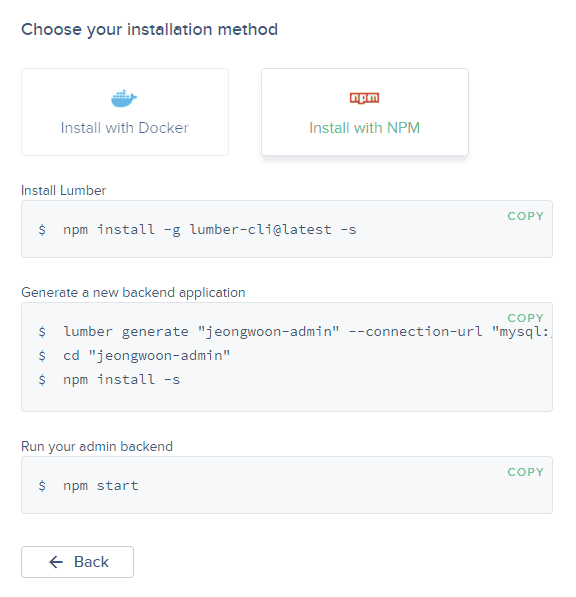Click the cd "jeongwoon-admin" command line
This screenshot has height=597, width=576.
click(147, 356)
